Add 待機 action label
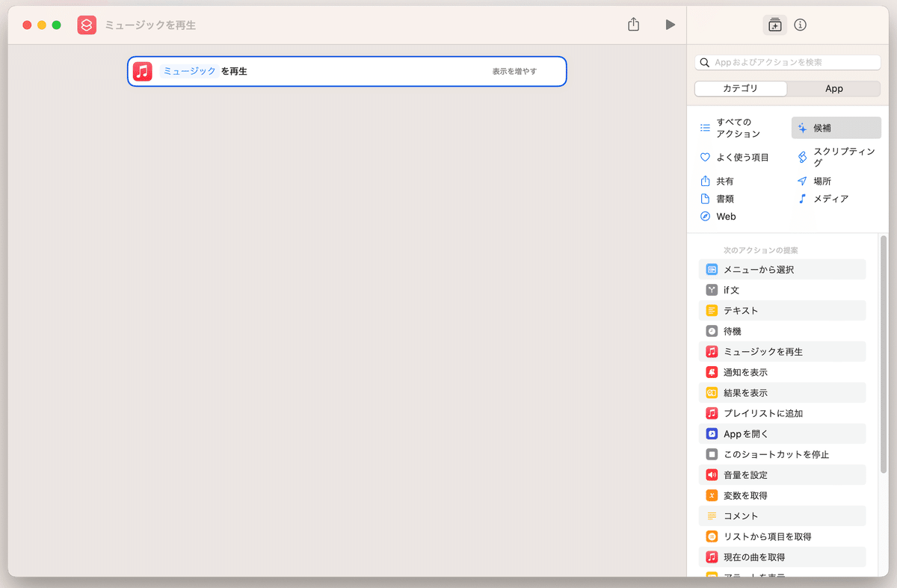This screenshot has height=588, width=897. pyautogui.click(x=733, y=331)
